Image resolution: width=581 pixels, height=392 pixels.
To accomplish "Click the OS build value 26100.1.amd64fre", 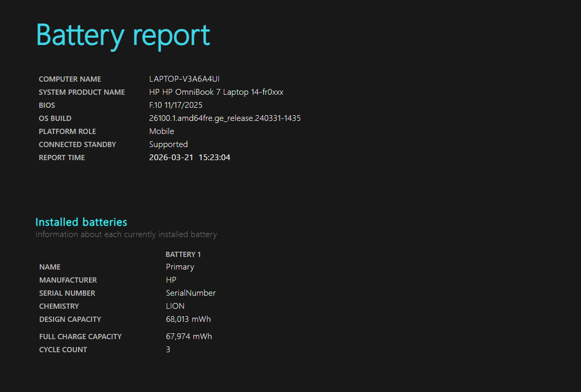I will [225, 118].
